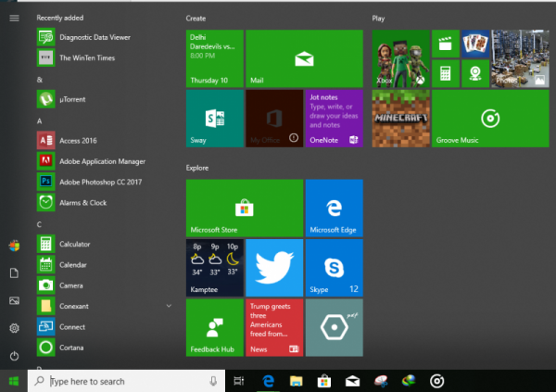556x392 pixels.
Task: Open the Microsoft Store tile
Action: click(244, 207)
